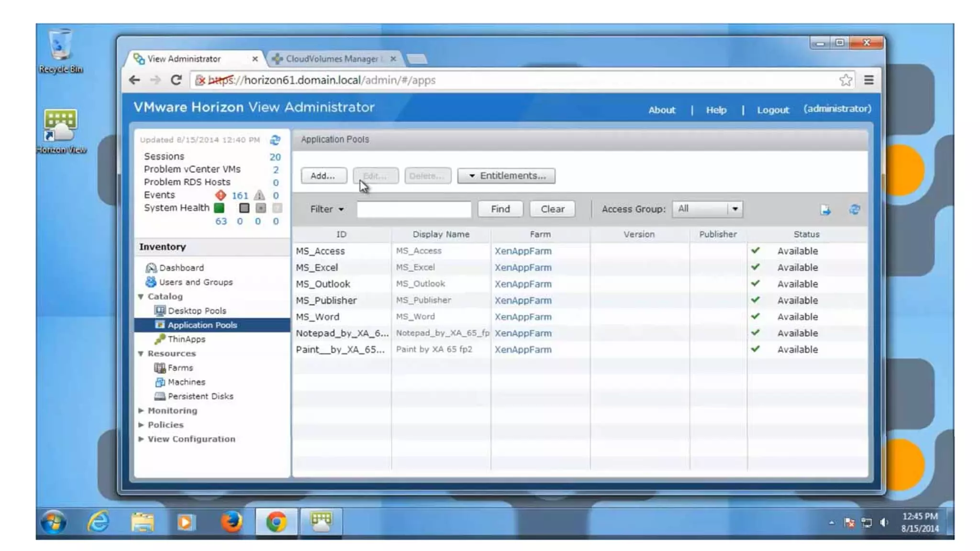Click the red Events error icon
Viewport: 980px width, 551px height.
pos(221,195)
